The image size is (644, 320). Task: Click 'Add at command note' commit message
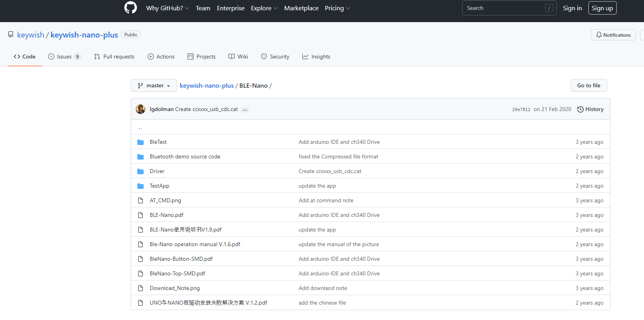(326, 200)
